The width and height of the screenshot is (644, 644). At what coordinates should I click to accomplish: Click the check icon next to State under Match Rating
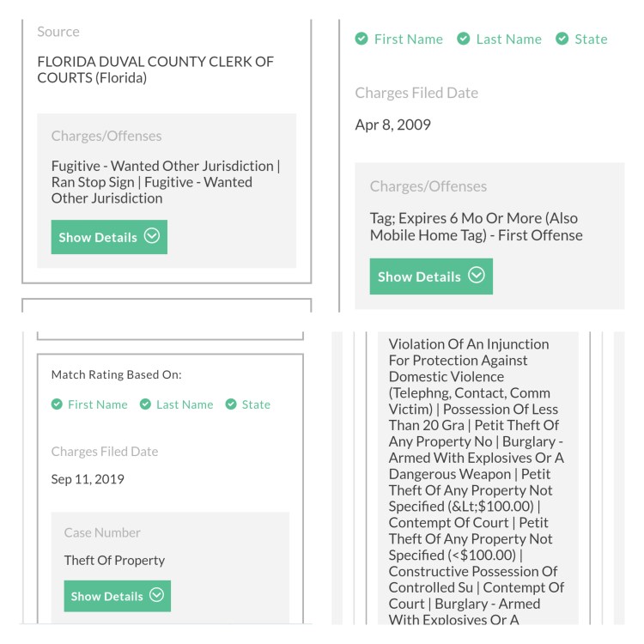tap(232, 404)
